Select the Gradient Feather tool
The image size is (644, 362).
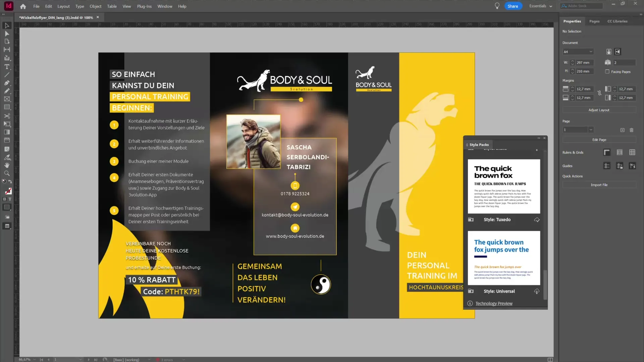7,140
